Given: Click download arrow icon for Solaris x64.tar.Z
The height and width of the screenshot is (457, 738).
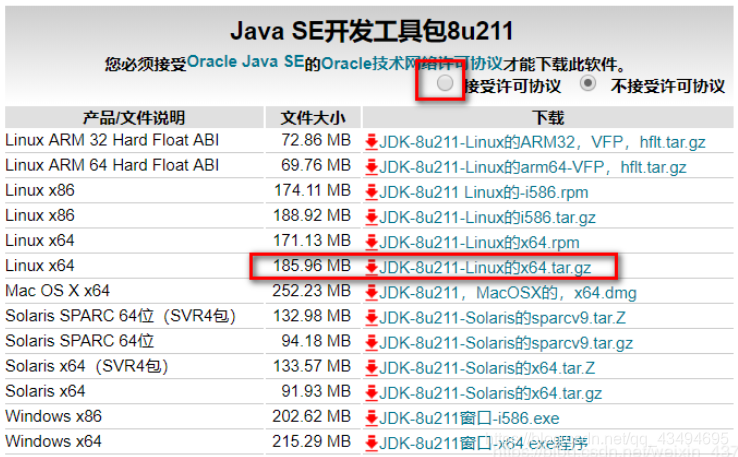Looking at the screenshot, I should click(371, 368).
